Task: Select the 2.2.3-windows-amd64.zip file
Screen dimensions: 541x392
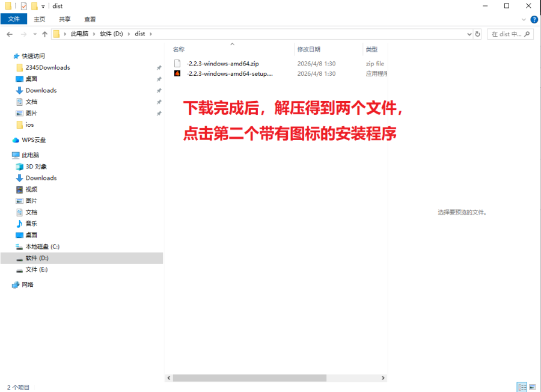Action: pyautogui.click(x=222, y=64)
